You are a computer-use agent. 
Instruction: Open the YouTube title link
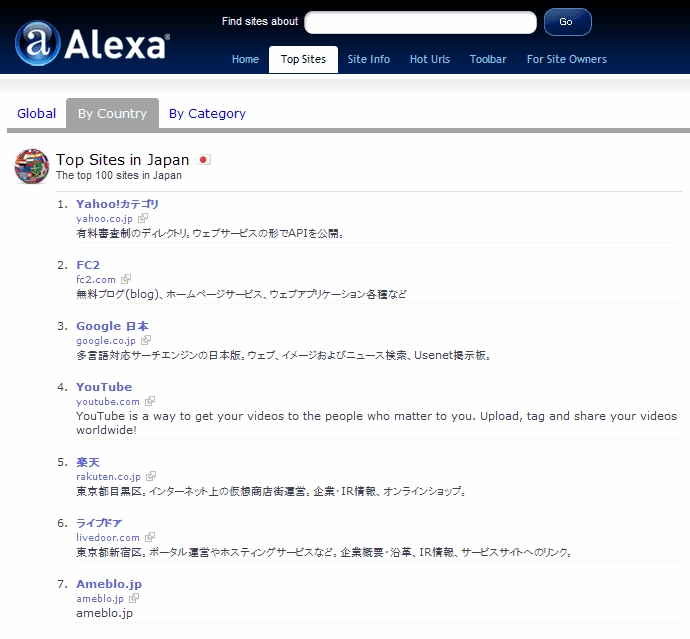point(104,387)
